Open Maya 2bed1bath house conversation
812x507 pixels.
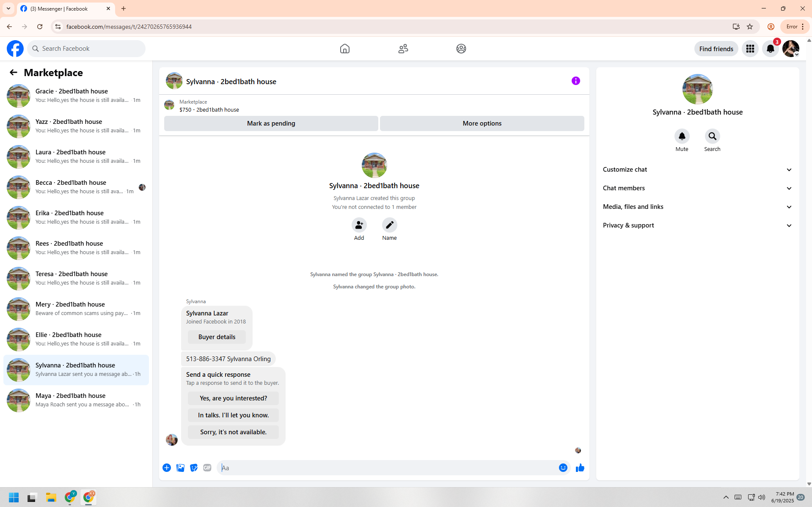(x=76, y=400)
